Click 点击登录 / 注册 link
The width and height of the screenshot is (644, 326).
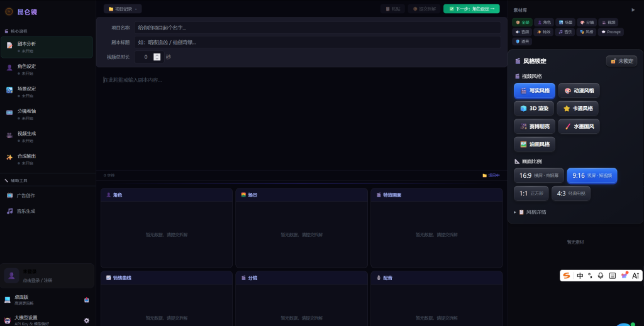pos(37,281)
